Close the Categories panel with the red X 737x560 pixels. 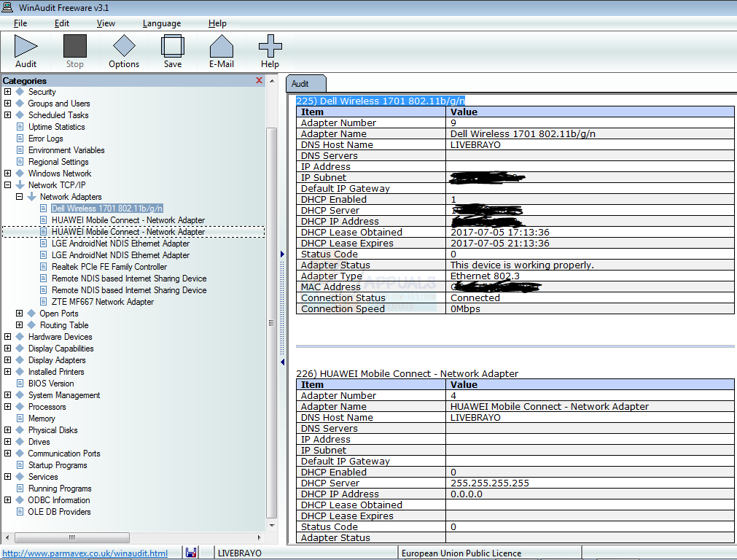click(x=259, y=80)
